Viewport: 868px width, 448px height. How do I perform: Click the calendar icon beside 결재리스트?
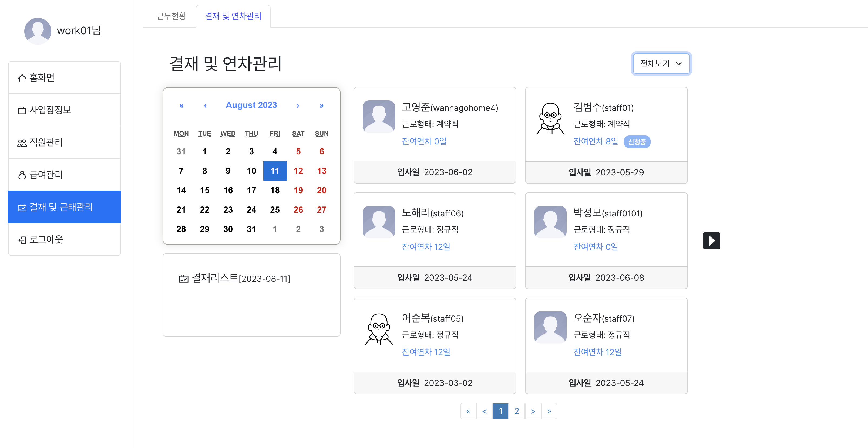[183, 279]
